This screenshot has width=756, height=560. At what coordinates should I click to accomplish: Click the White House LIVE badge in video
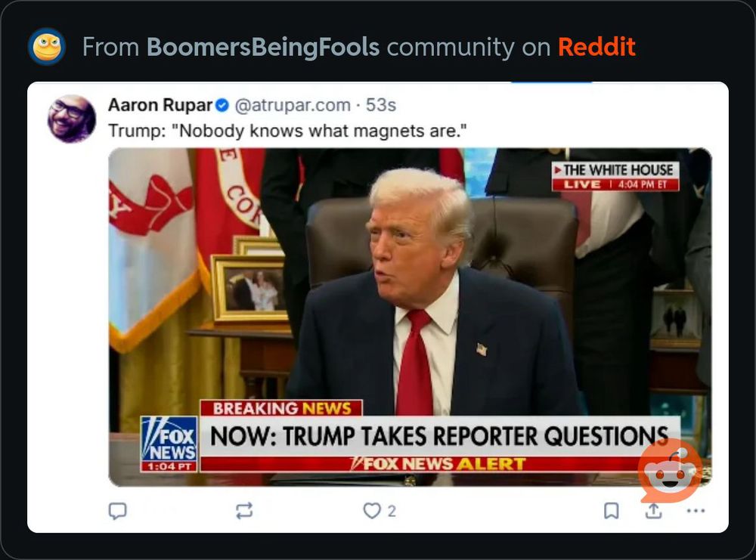pyautogui.click(x=615, y=176)
